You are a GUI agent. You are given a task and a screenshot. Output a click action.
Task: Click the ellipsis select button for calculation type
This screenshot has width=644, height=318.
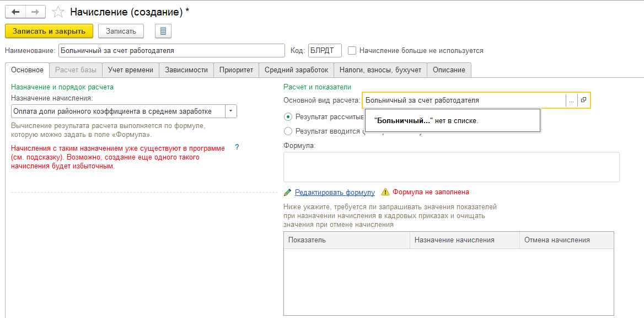(x=571, y=100)
